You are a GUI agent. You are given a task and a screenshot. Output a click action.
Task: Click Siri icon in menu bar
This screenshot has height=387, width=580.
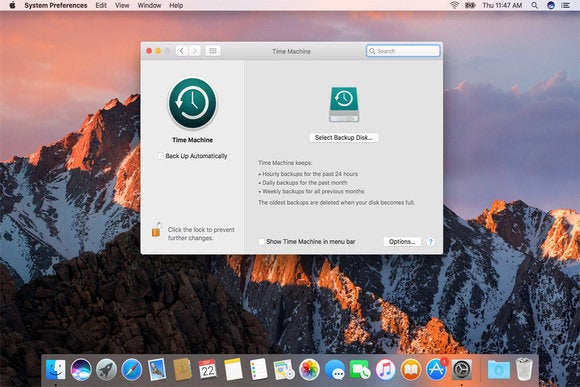coord(551,5)
